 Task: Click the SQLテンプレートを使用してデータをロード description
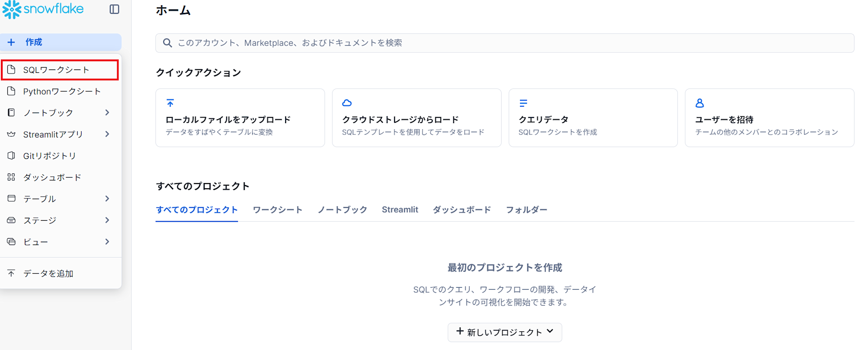[x=413, y=132]
